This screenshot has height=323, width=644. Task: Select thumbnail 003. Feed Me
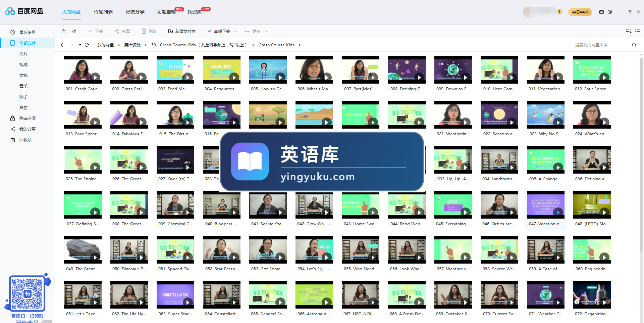pos(175,70)
